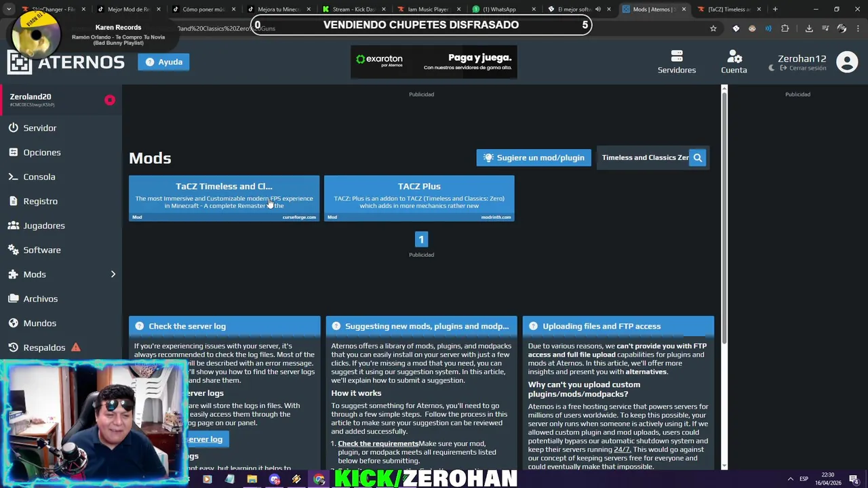Click the red server status indicator by Zeroland20

[110, 100]
